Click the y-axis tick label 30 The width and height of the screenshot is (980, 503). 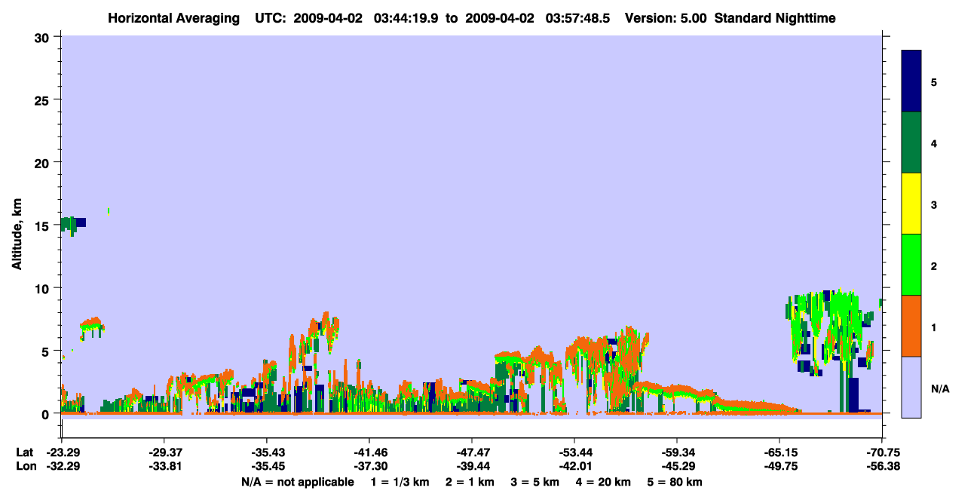pos(44,37)
